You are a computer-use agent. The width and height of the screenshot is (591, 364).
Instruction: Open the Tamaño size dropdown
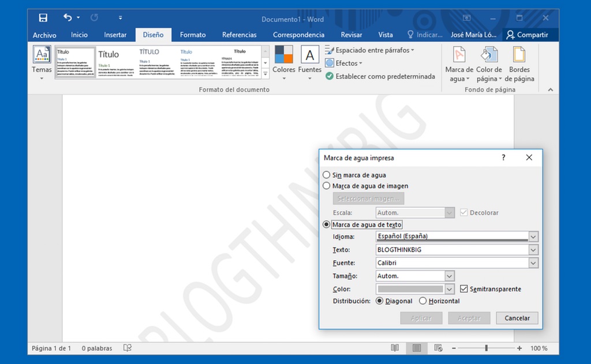(450, 276)
